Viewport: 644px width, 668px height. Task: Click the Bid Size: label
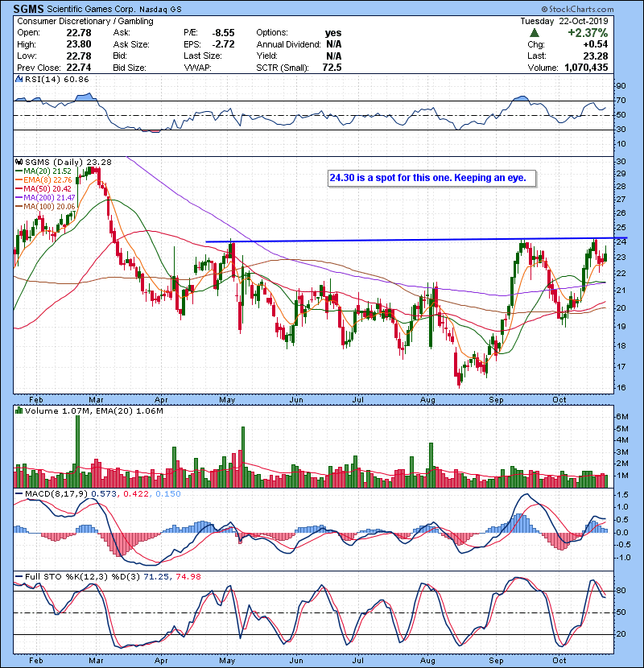[130, 68]
